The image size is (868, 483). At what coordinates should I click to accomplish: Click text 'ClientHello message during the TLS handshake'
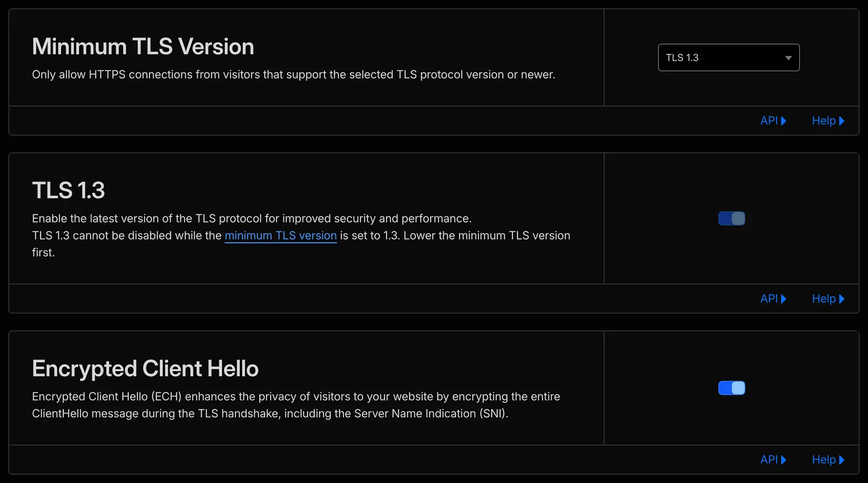pos(157,414)
